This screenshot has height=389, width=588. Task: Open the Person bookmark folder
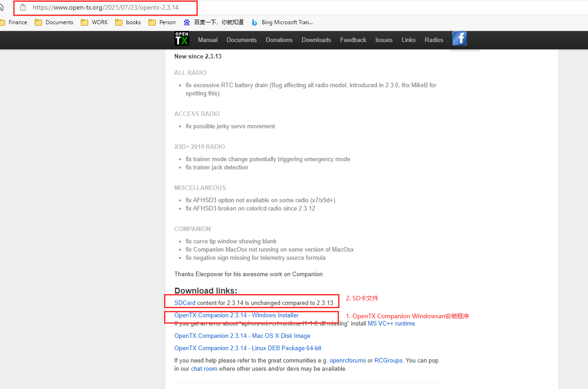[x=162, y=22]
